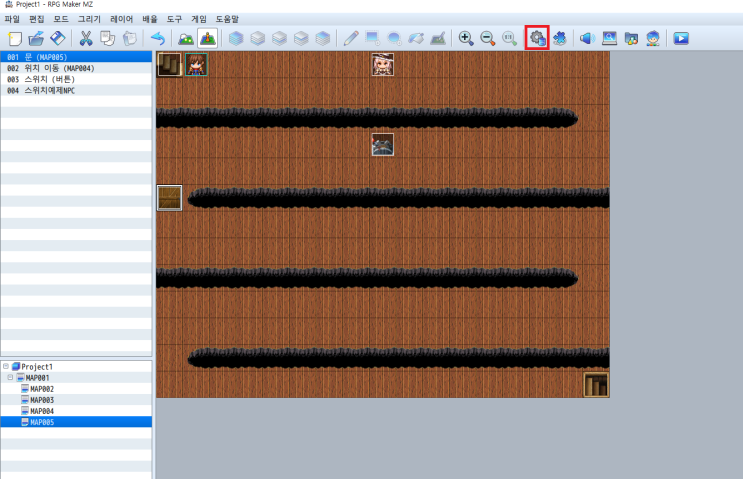Open the Event Searcher icon
Screen dimensions: 743x479
click(609, 38)
